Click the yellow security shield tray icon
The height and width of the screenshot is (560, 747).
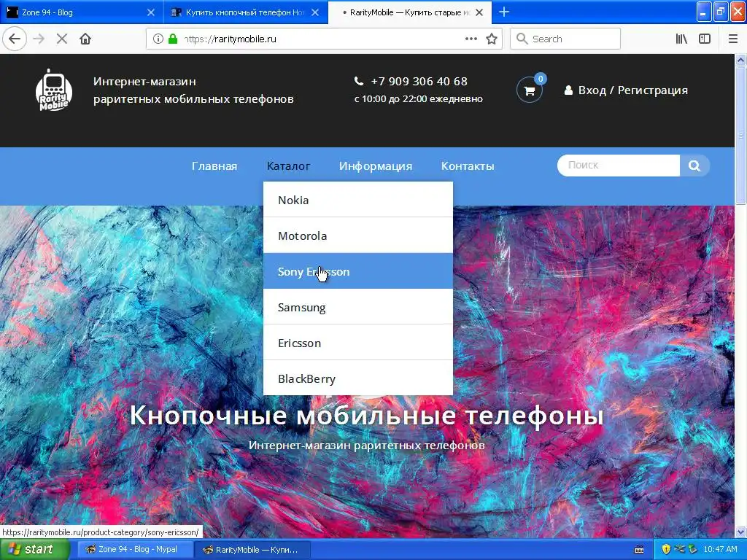pos(666,550)
